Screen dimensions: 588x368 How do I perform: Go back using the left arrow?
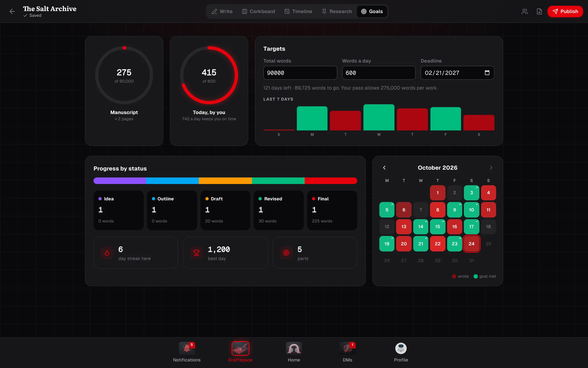click(12, 11)
